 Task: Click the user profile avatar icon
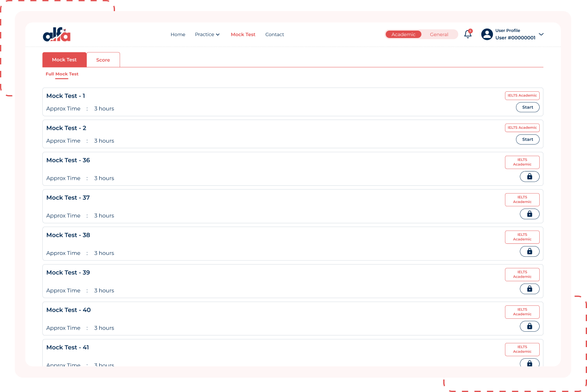point(487,34)
